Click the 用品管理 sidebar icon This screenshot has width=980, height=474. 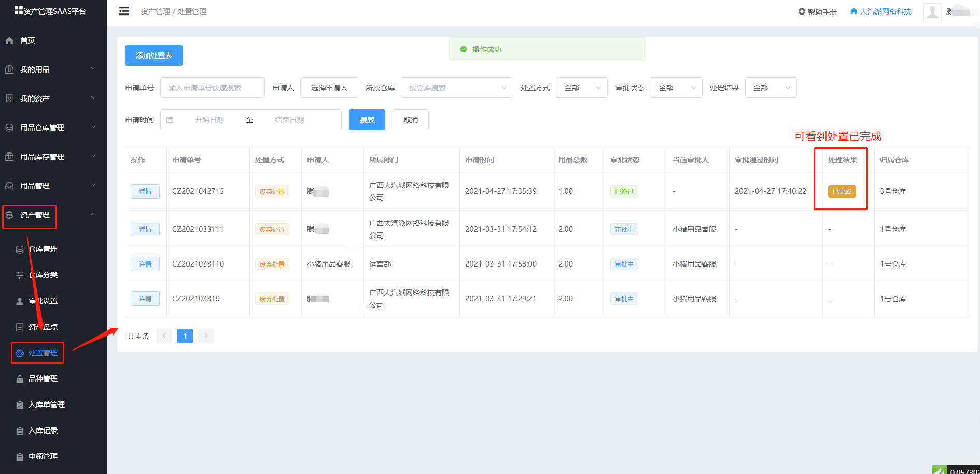click(9, 186)
